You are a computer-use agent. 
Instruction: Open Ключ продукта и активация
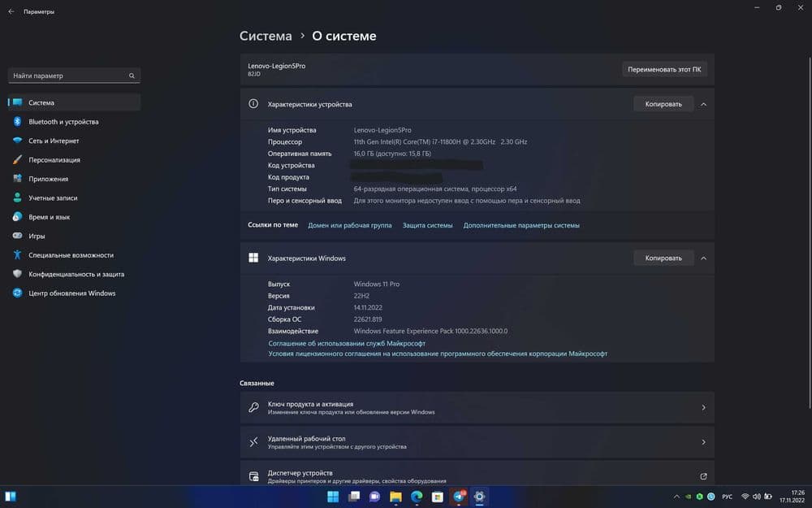pos(477,407)
